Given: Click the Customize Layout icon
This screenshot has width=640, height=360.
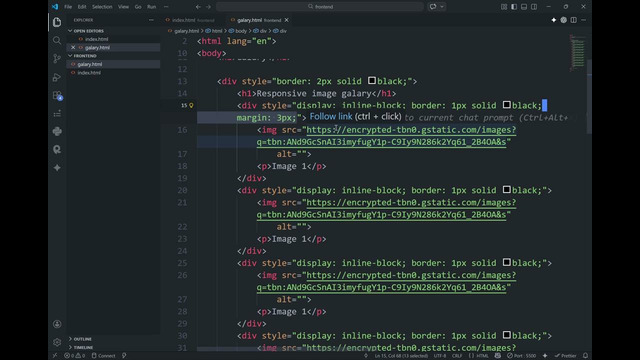Looking at the screenshot, I should click(504, 7).
